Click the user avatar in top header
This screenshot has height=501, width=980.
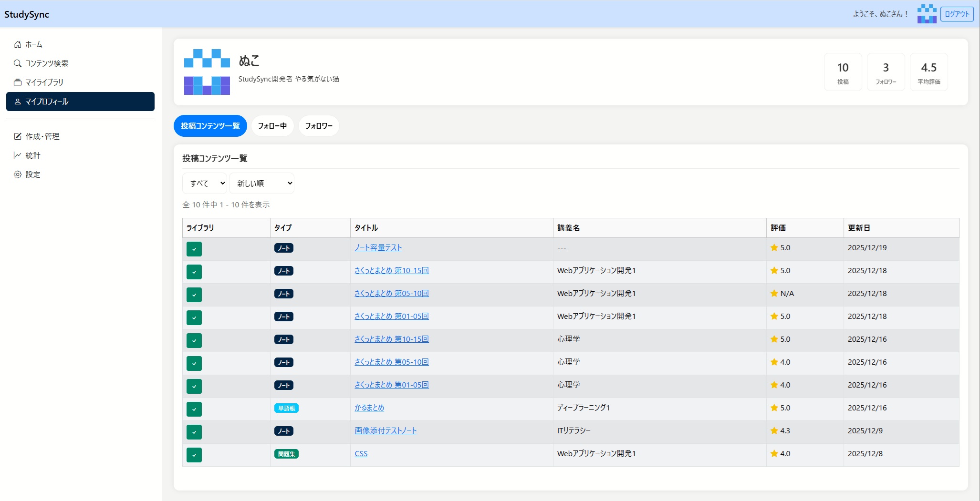coord(927,14)
